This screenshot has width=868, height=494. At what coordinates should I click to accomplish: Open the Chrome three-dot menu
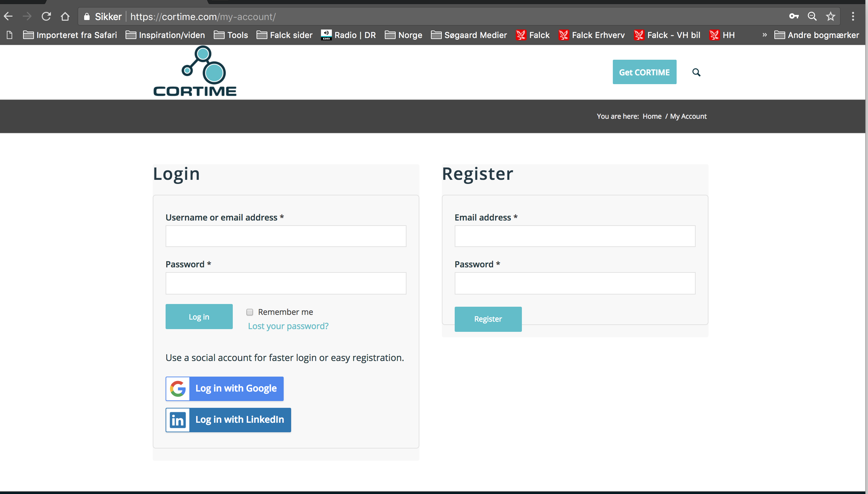[x=853, y=16]
